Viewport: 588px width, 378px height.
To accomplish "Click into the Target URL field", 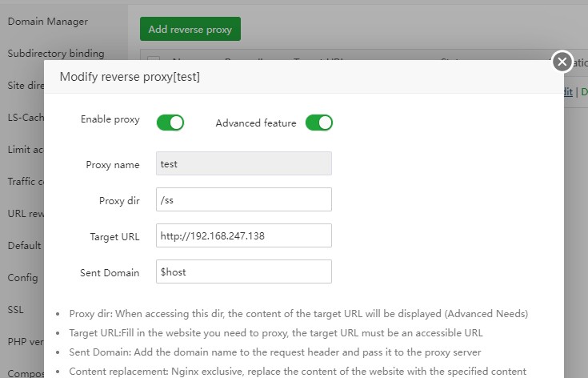I will coord(243,235).
